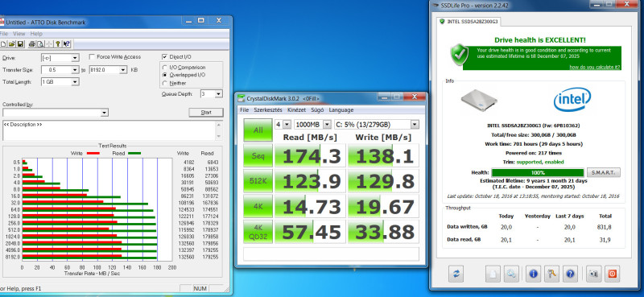Image resolution: width=644 pixels, height=297 pixels.
Task: Click the ATTO Start button
Action: [x=206, y=113]
